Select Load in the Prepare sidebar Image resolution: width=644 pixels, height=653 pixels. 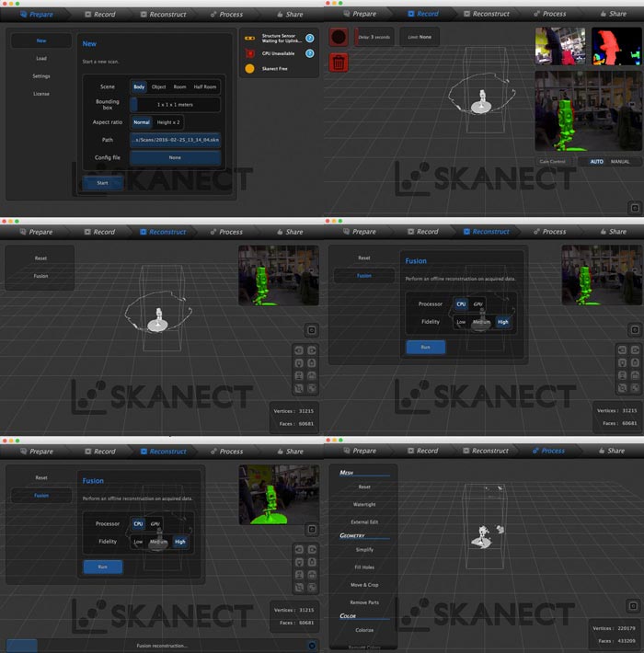41,58
